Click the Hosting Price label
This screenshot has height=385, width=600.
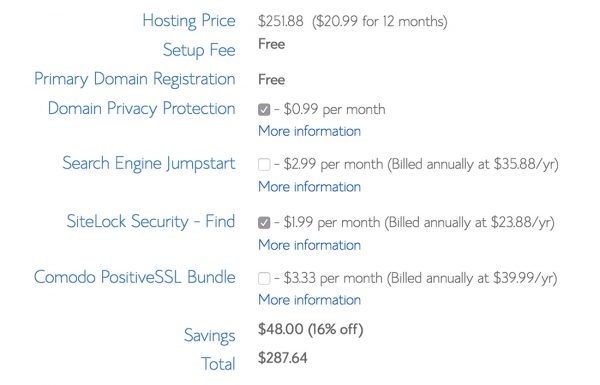(189, 21)
